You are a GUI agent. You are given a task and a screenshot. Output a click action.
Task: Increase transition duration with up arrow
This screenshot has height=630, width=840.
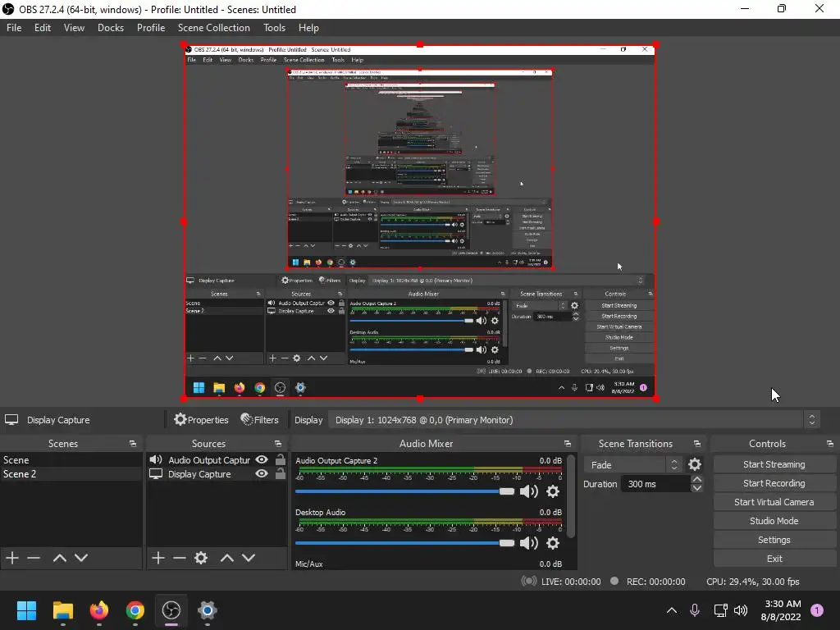697,479
